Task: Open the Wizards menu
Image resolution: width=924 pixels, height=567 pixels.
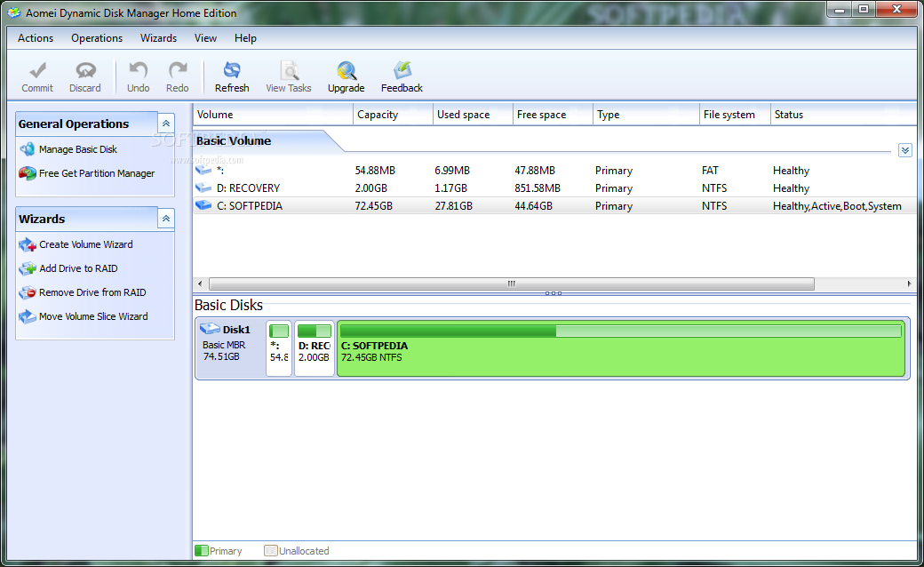Action: pyautogui.click(x=158, y=38)
